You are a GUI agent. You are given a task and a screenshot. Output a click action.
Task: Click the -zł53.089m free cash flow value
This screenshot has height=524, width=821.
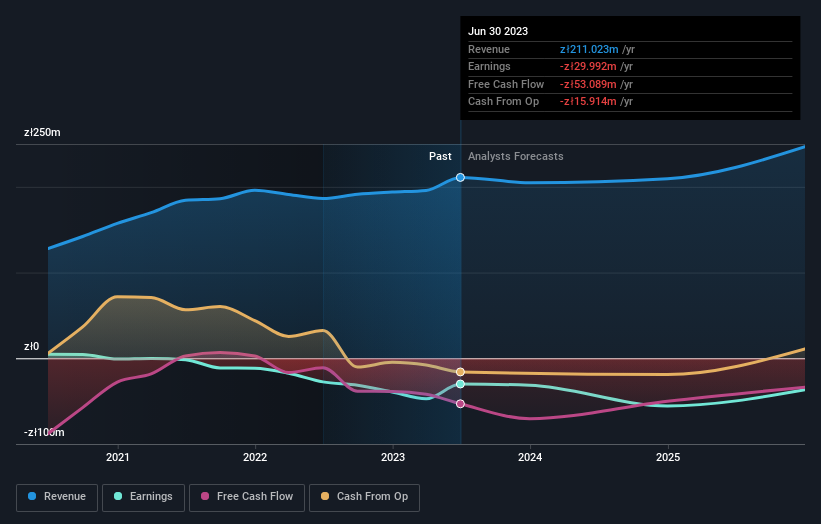coord(588,84)
